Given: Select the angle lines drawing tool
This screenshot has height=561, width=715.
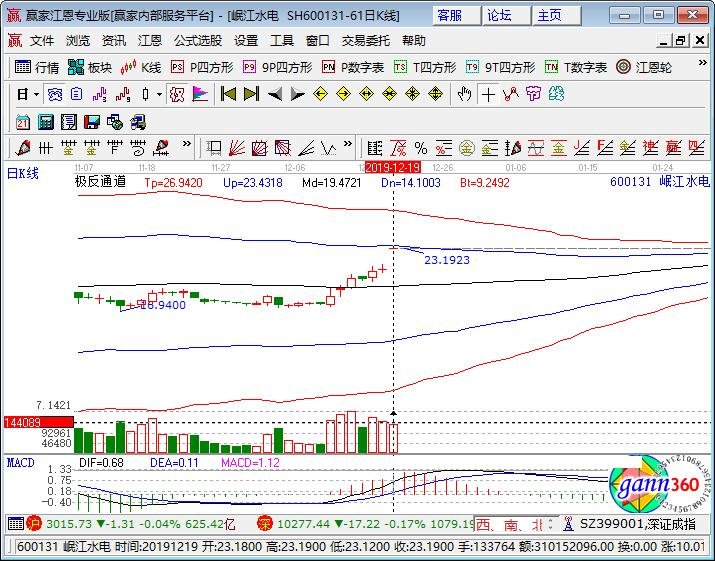Looking at the screenshot, I should (306, 148).
